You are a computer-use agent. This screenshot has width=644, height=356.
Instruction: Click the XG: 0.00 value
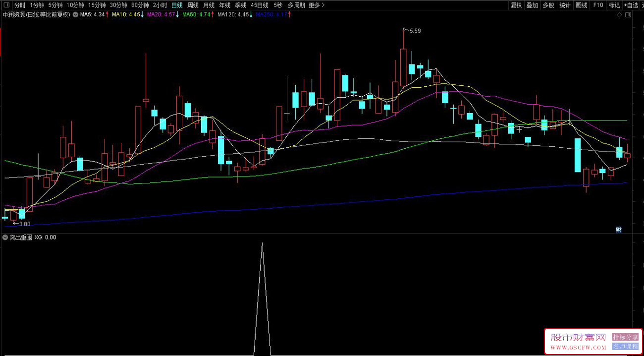(x=45, y=237)
